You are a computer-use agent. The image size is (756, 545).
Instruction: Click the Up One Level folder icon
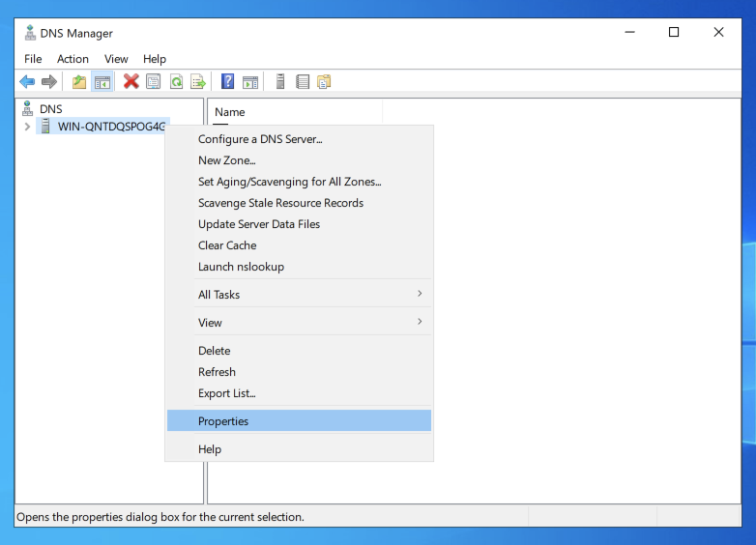click(79, 82)
